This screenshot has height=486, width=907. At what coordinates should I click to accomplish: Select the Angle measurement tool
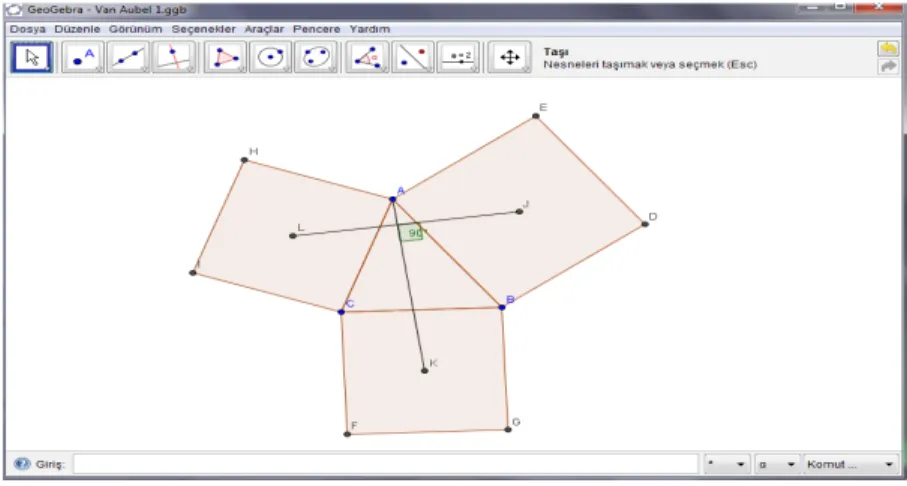tap(367, 57)
